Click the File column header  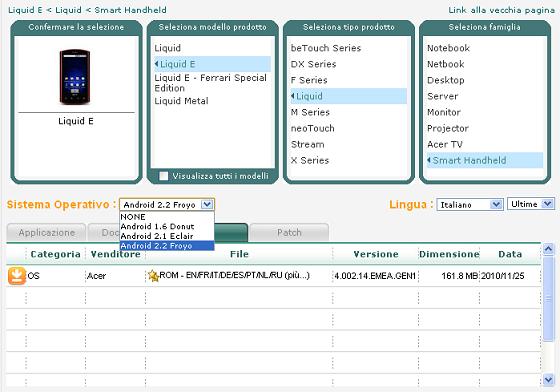pos(239,254)
